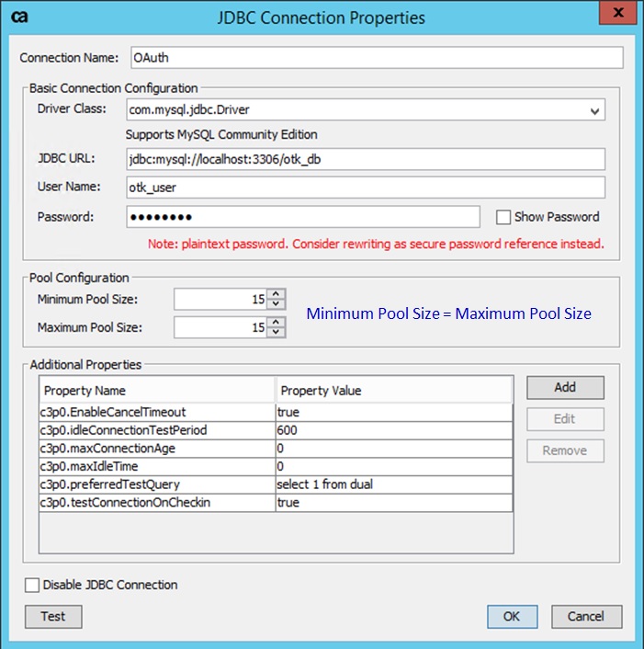Screen dimensions: 644x649
Task: Increment Maximum Pool Size with up arrow
Action: [277, 322]
